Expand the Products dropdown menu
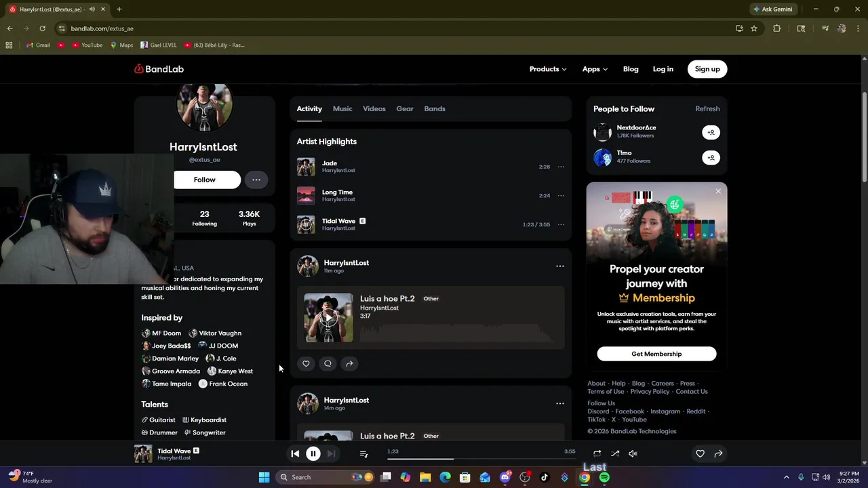This screenshot has height=488, width=868. tap(548, 69)
